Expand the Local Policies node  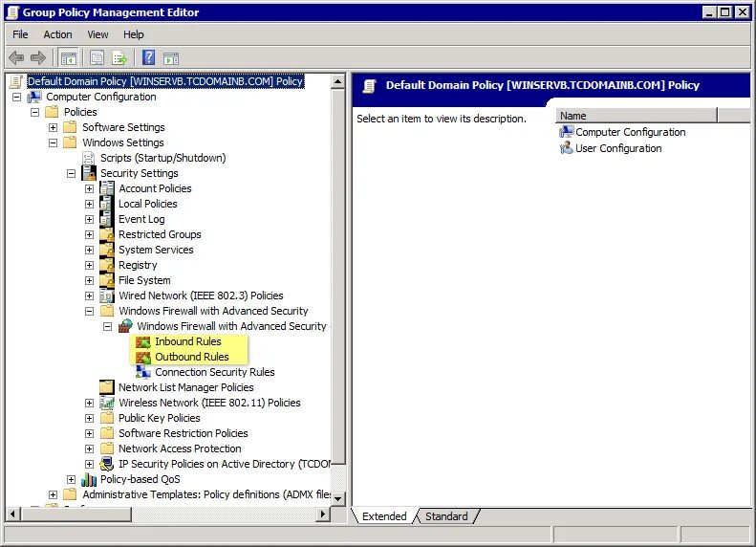(89, 204)
